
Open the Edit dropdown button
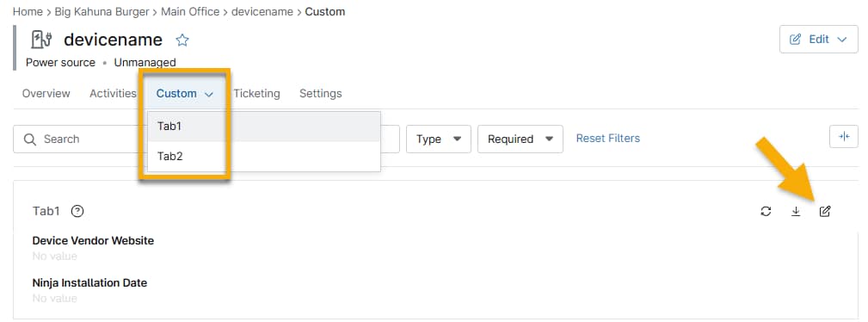tap(819, 40)
